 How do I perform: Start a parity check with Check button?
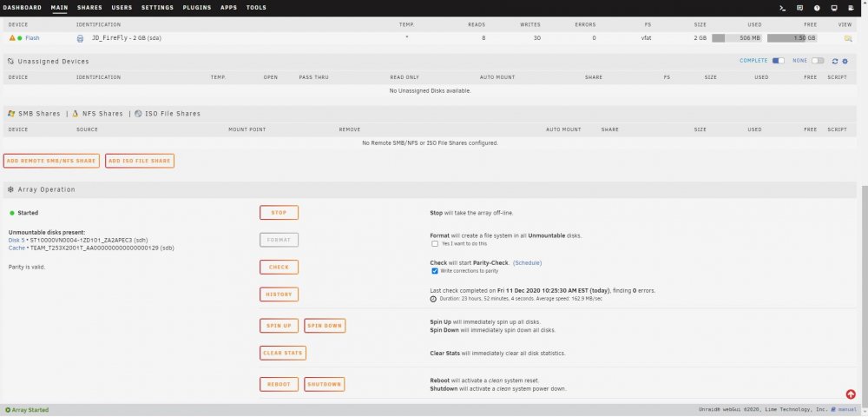pos(279,267)
